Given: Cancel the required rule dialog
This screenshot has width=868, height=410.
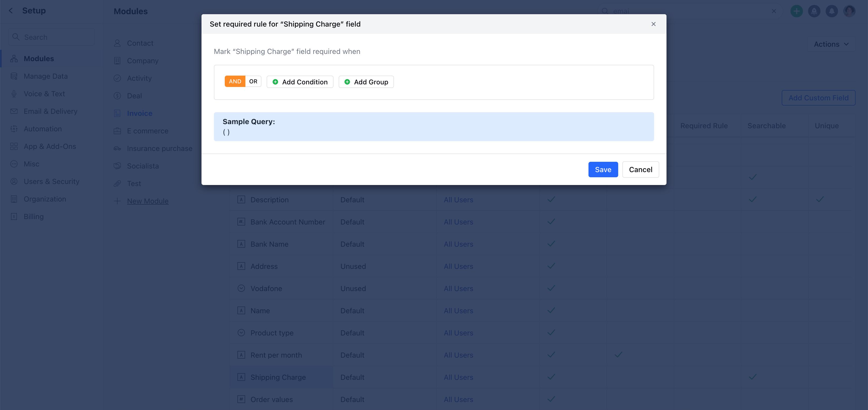Looking at the screenshot, I should point(640,169).
